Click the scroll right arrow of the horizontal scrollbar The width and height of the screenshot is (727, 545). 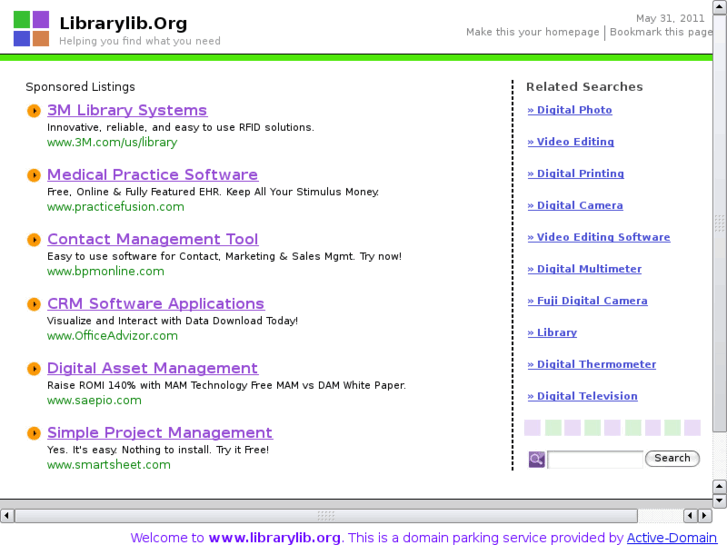coord(705,515)
